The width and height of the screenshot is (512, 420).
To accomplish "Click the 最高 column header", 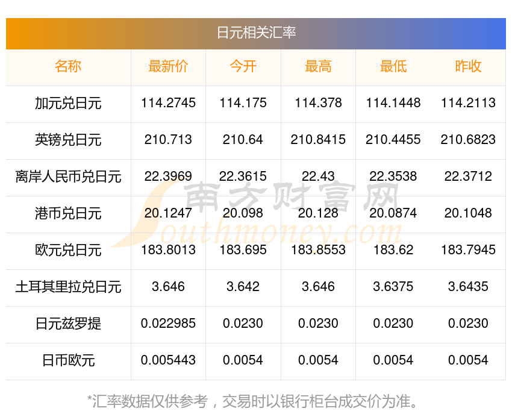I will click(318, 66).
